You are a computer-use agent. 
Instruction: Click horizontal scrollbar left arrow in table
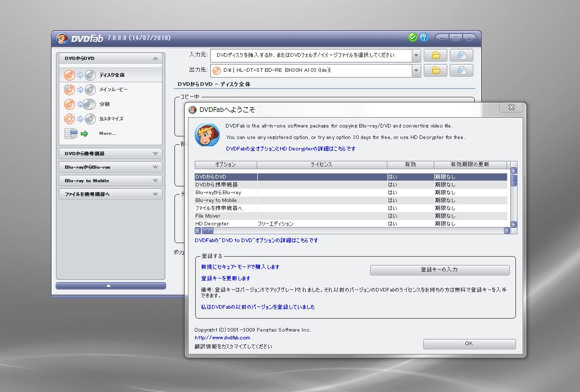pyautogui.click(x=198, y=231)
